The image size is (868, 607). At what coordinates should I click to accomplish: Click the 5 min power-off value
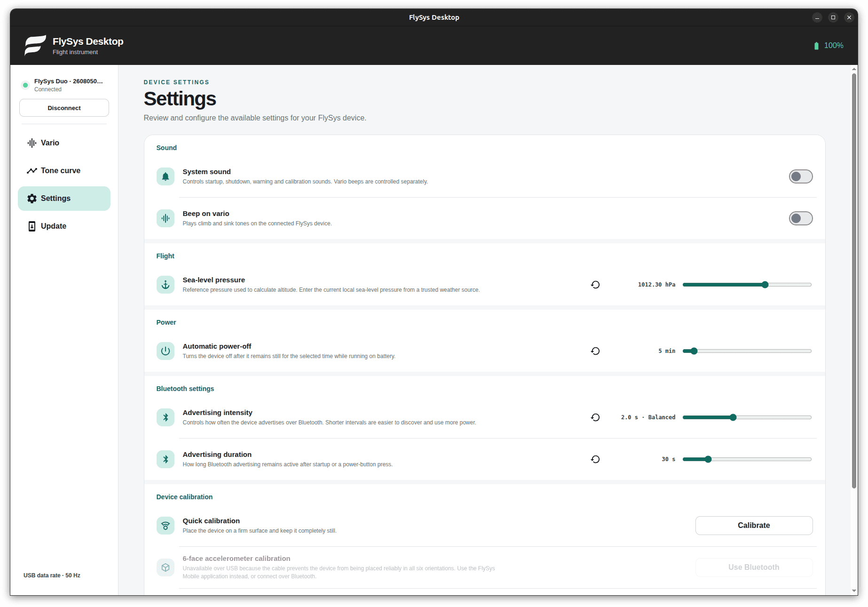coord(667,351)
